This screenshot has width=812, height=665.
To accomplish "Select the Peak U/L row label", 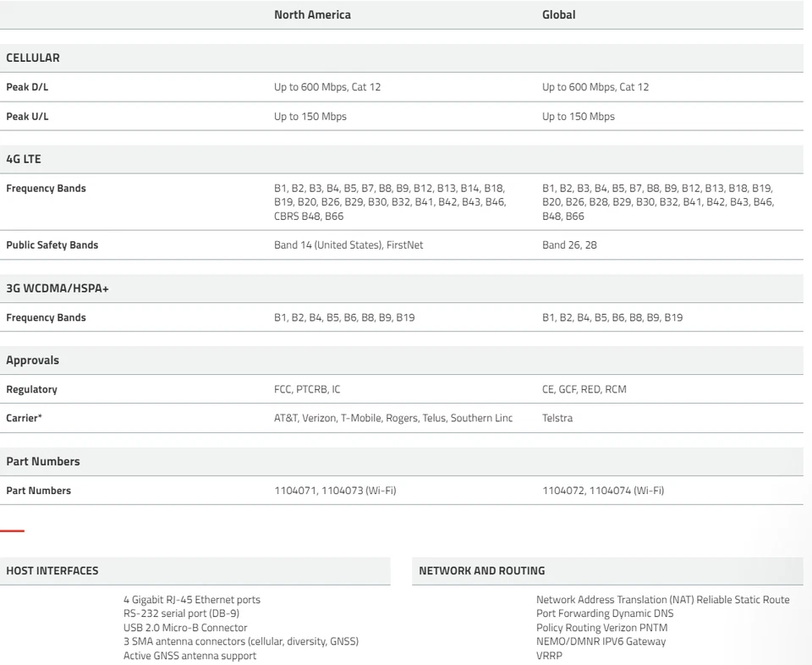I will 26,116.
